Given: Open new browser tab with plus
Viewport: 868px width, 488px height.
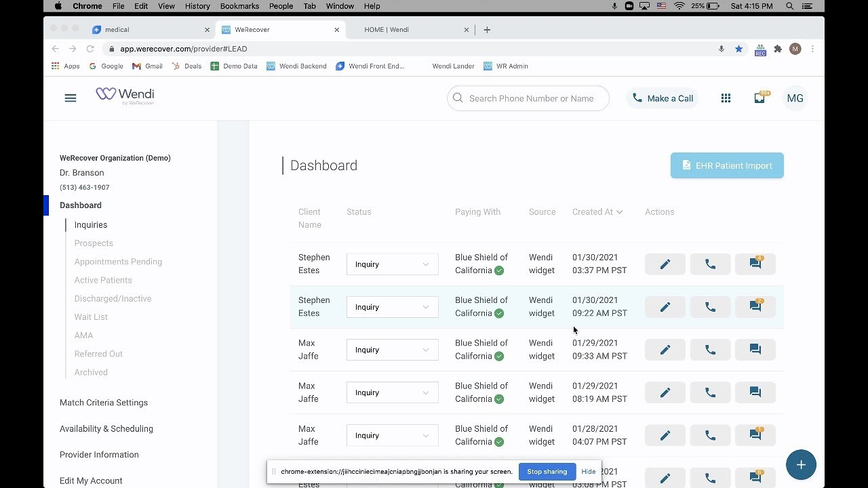Looking at the screenshot, I should (x=487, y=30).
